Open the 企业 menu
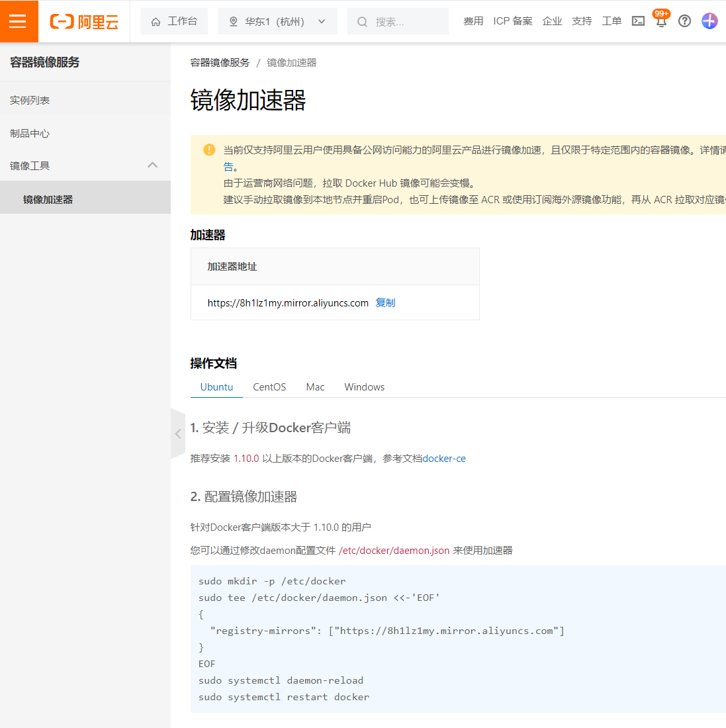Image resolution: width=726 pixels, height=728 pixels. click(x=552, y=21)
